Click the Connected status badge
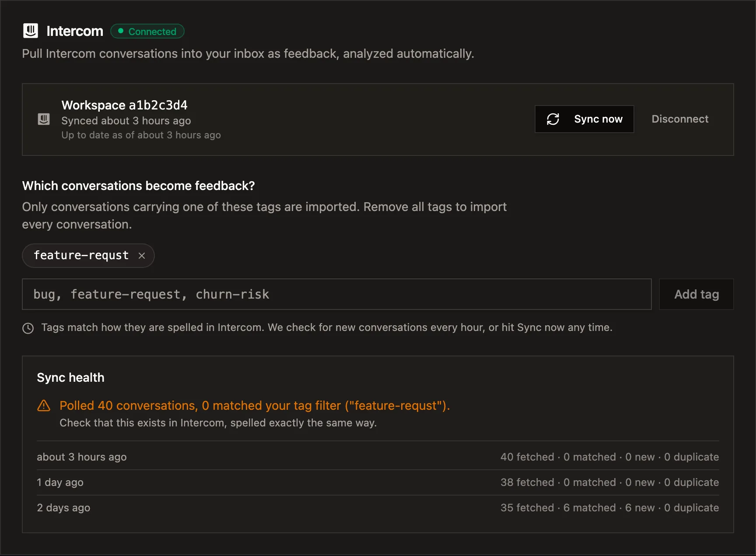The image size is (756, 556). 147,32
